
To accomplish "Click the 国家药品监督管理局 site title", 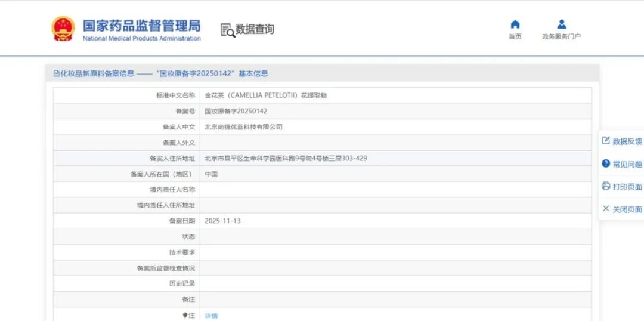I will tap(141, 26).
